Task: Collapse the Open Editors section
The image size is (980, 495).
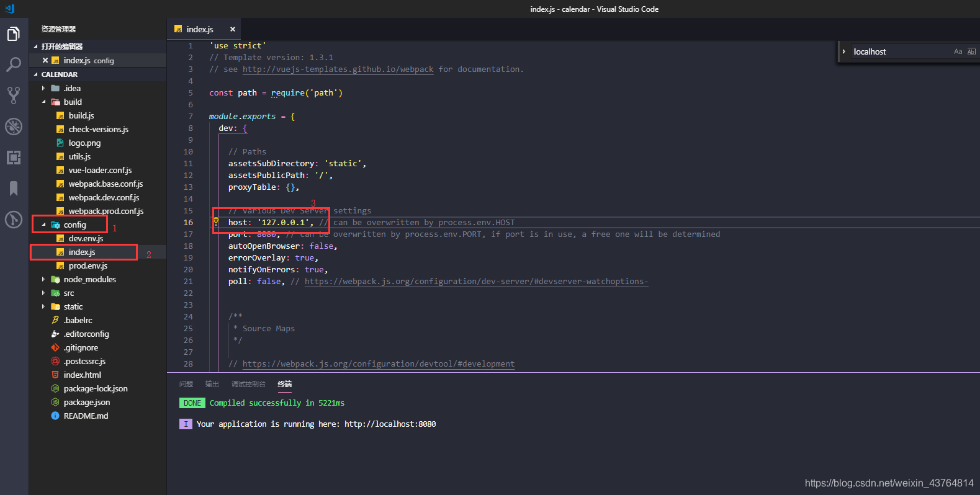Action: (x=35, y=47)
